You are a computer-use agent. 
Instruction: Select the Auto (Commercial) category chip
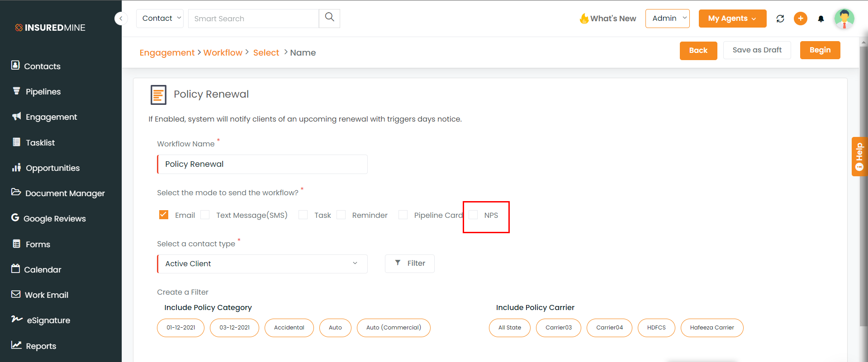(394, 328)
